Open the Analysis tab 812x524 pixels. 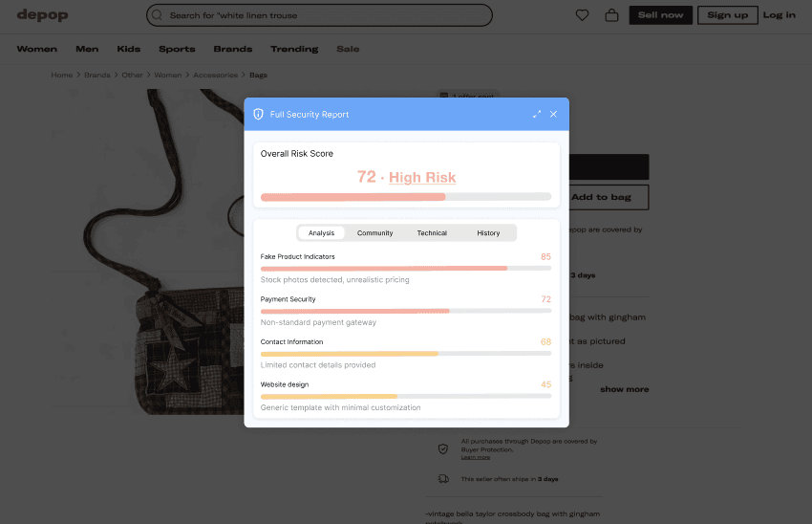(x=321, y=233)
